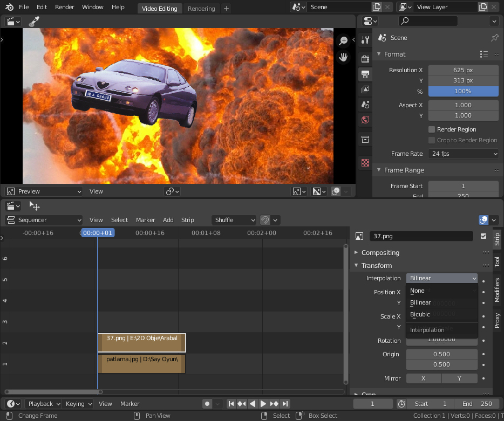Open the View Layer properties icon
The height and width of the screenshot is (421, 504).
click(x=365, y=89)
